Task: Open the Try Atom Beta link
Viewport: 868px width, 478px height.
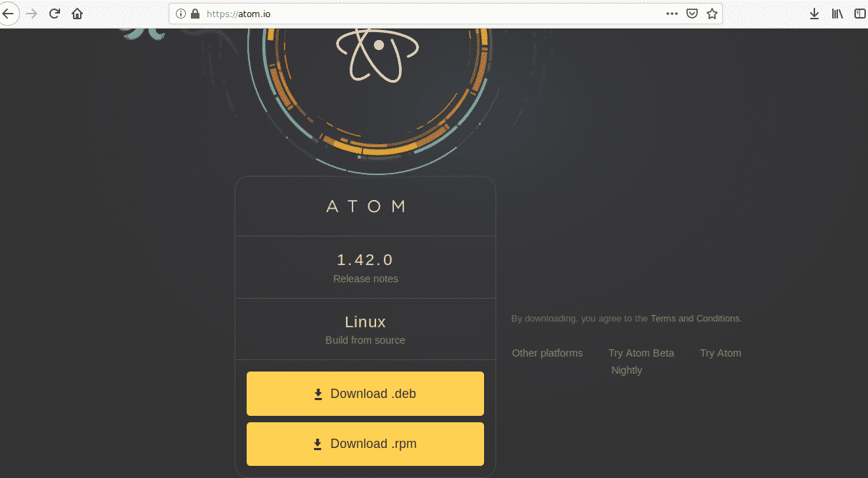Action: [641, 353]
